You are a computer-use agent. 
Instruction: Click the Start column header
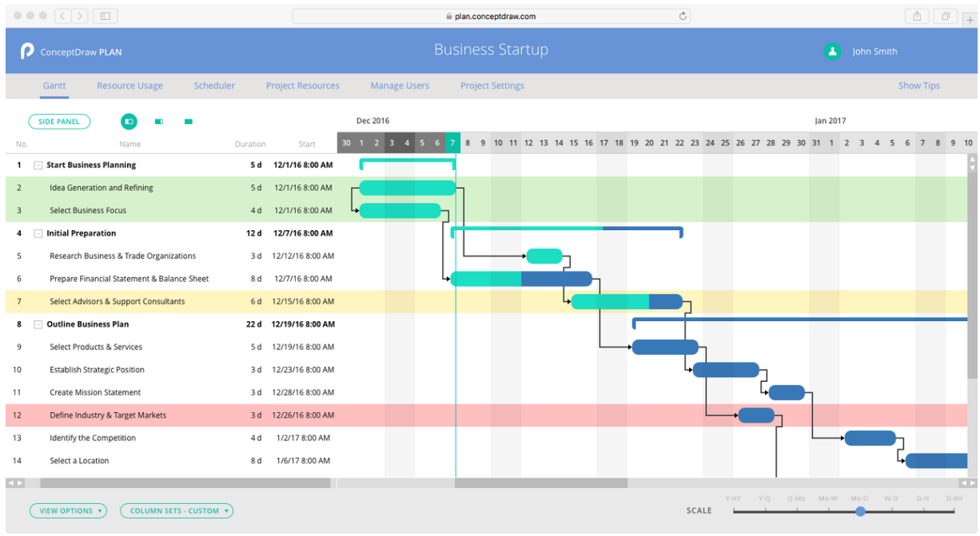307,145
